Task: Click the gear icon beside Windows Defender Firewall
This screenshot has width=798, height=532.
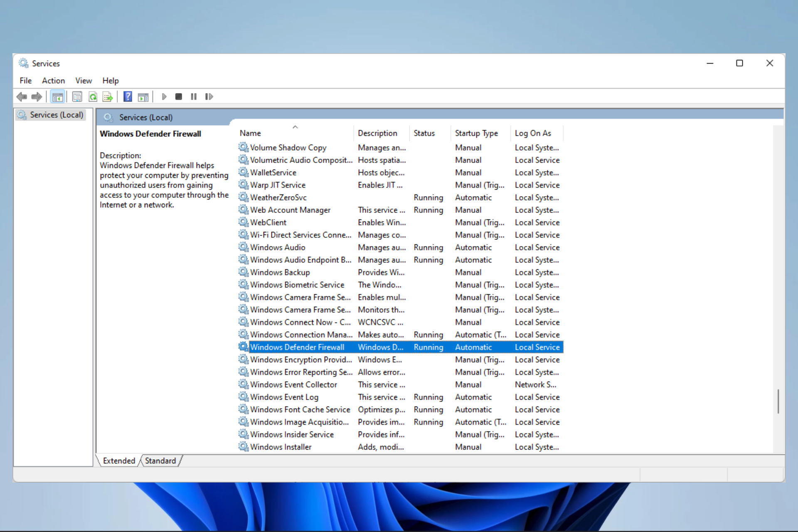Action: pyautogui.click(x=243, y=347)
